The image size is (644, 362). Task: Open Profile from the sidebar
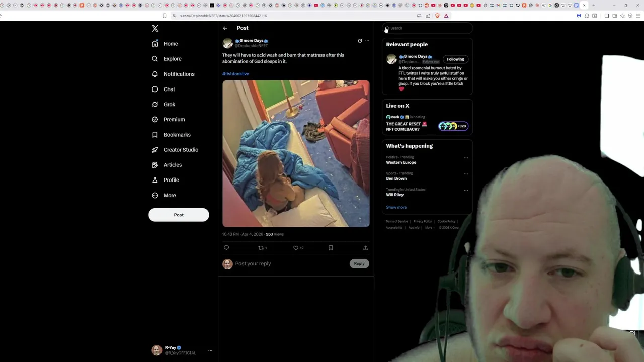click(x=165, y=180)
